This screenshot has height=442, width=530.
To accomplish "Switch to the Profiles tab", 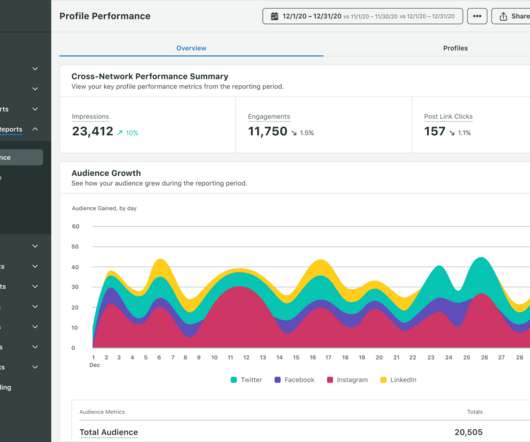I will pos(455,48).
